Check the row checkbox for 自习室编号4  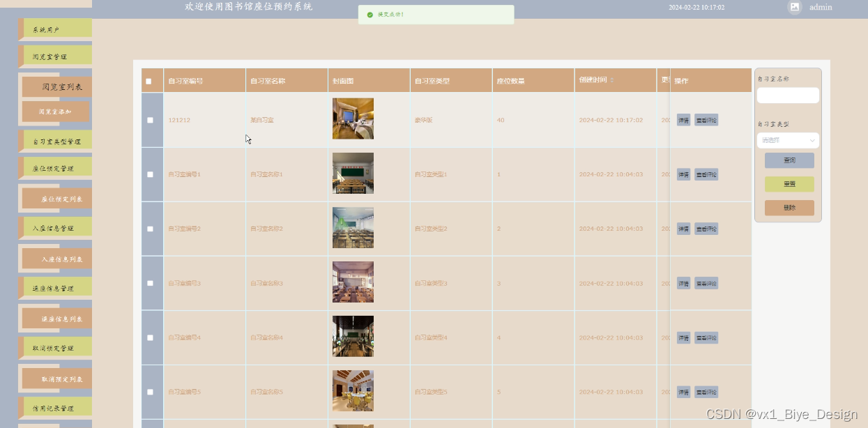pyautogui.click(x=150, y=337)
